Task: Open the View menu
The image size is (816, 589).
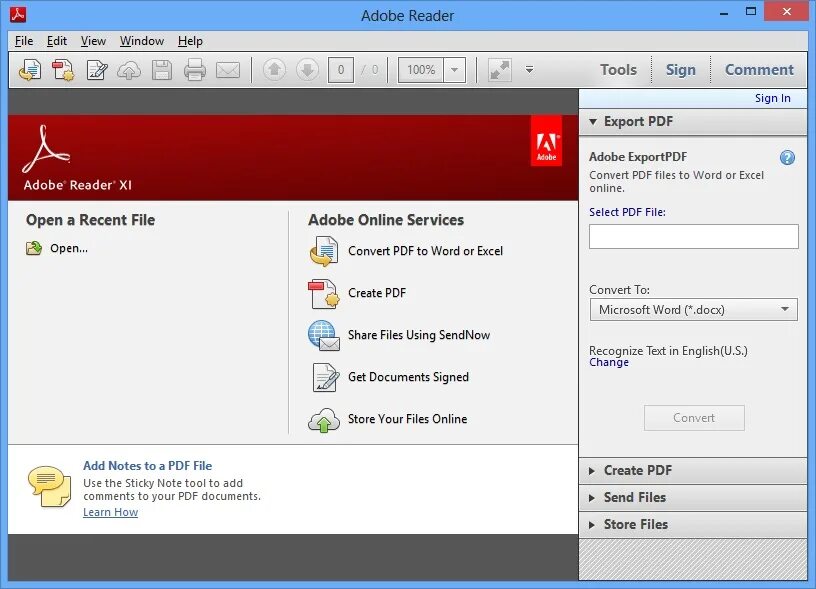Action: (x=93, y=41)
